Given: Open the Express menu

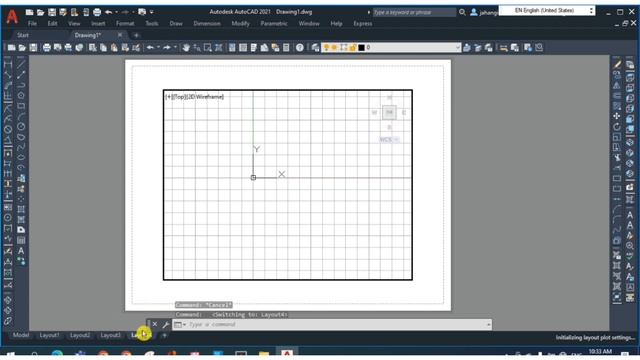Looking at the screenshot, I should click(x=362, y=24).
